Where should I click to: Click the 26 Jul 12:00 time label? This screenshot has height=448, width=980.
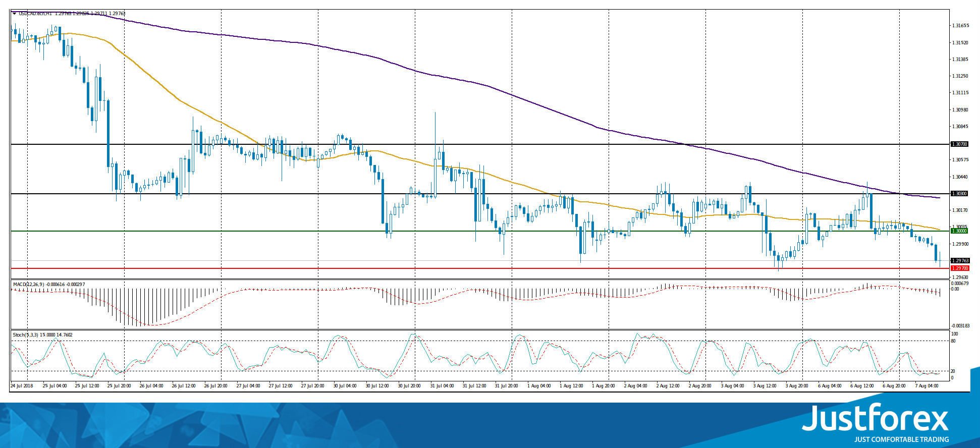184,386
